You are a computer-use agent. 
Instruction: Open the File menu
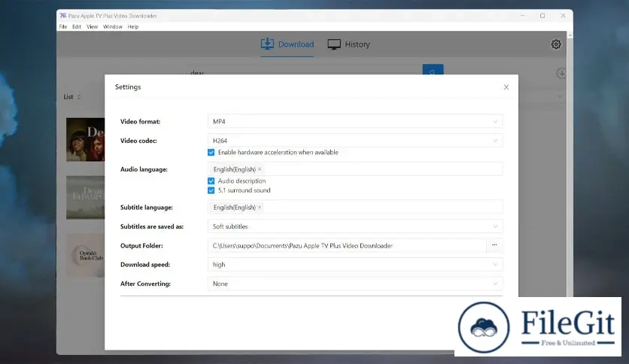pyautogui.click(x=63, y=27)
